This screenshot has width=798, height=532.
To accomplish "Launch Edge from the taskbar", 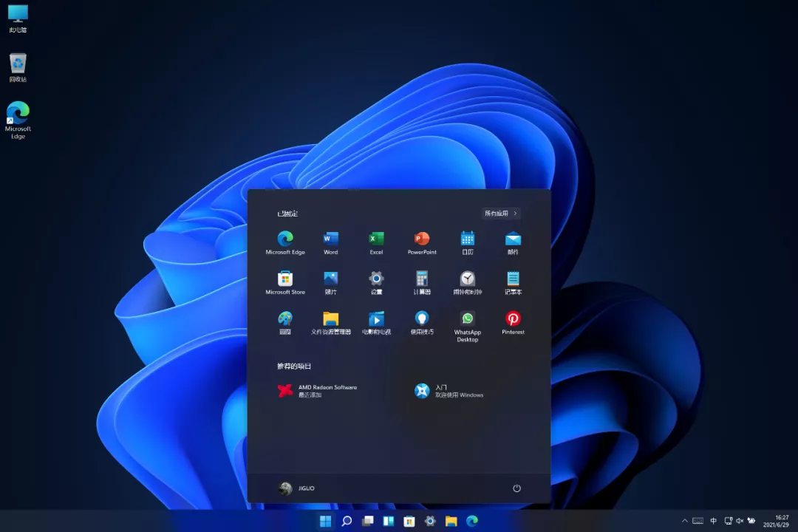I will [471, 521].
